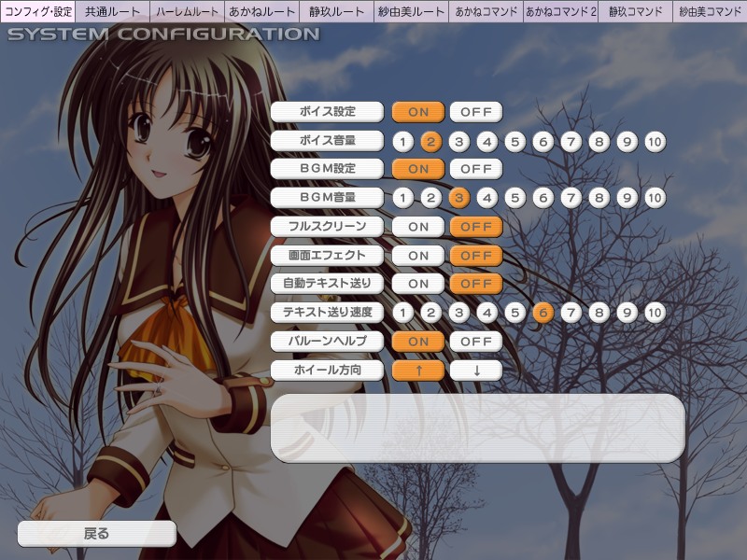Set BGM音量 to 8
The height and width of the screenshot is (560, 747).
point(599,198)
